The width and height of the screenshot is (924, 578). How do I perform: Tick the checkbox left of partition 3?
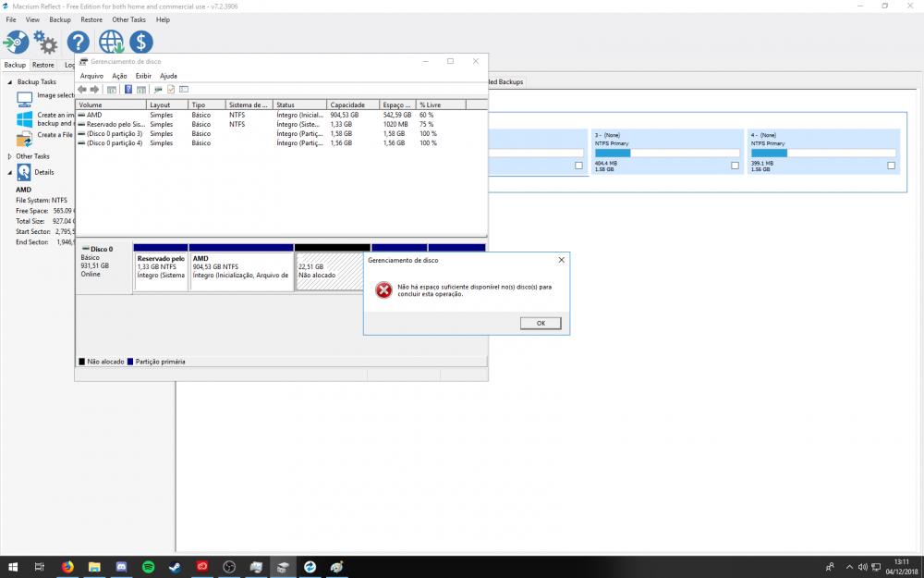tap(578, 166)
